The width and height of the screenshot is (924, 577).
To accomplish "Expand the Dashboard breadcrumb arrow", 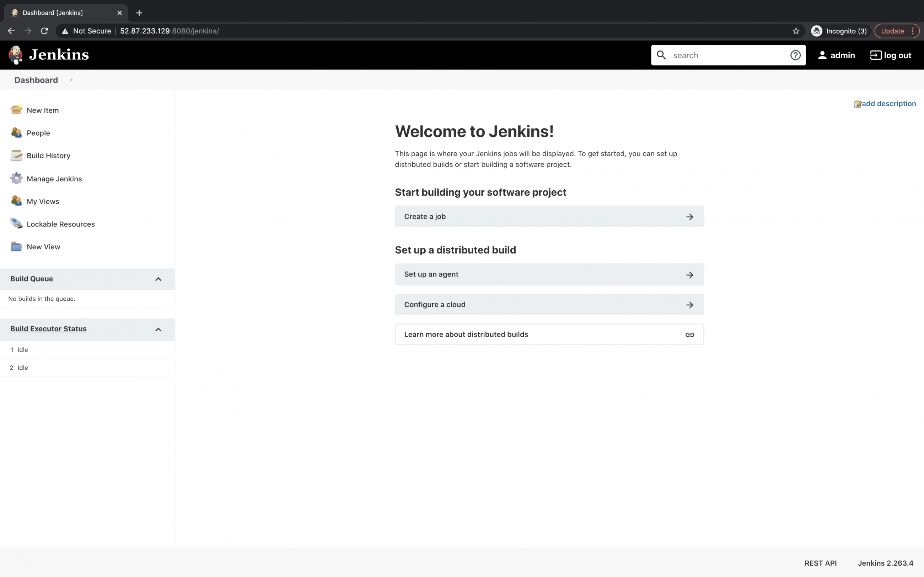I will [x=71, y=80].
